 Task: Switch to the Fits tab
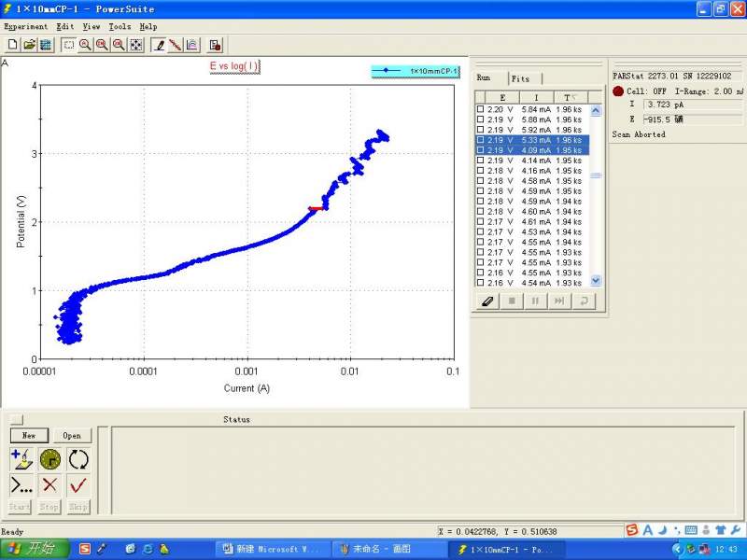click(520, 79)
